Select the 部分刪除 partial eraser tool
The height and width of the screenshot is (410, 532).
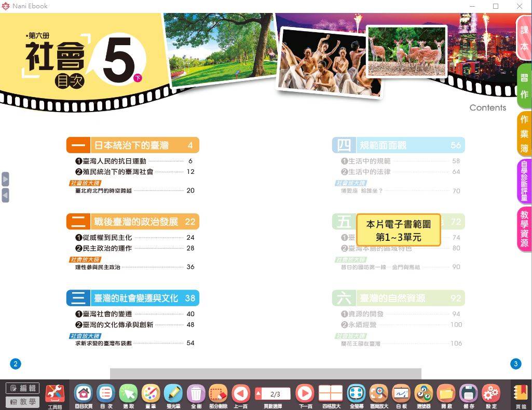tap(218, 395)
